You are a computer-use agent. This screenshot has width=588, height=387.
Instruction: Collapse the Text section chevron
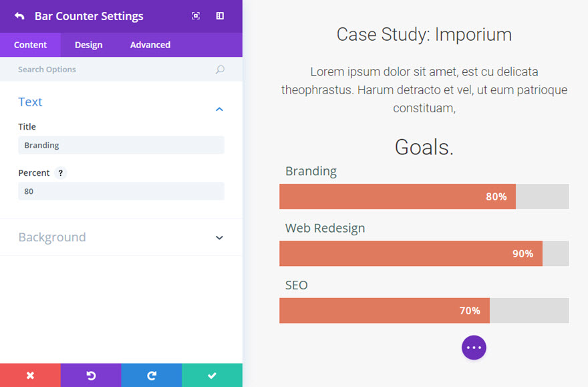click(219, 109)
